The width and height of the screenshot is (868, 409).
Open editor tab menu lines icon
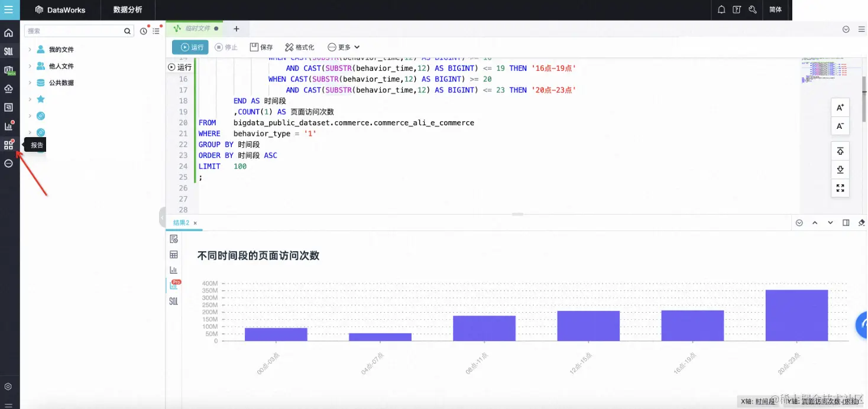[861, 29]
